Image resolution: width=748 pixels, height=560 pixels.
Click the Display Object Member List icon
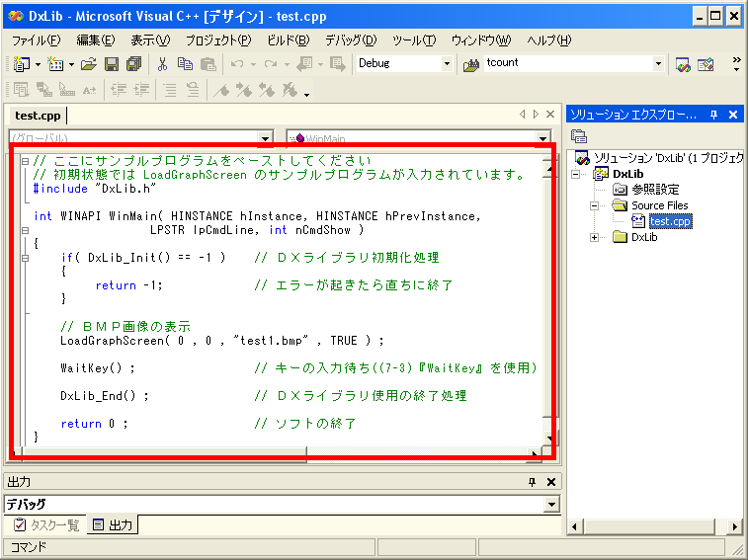(x=21, y=89)
